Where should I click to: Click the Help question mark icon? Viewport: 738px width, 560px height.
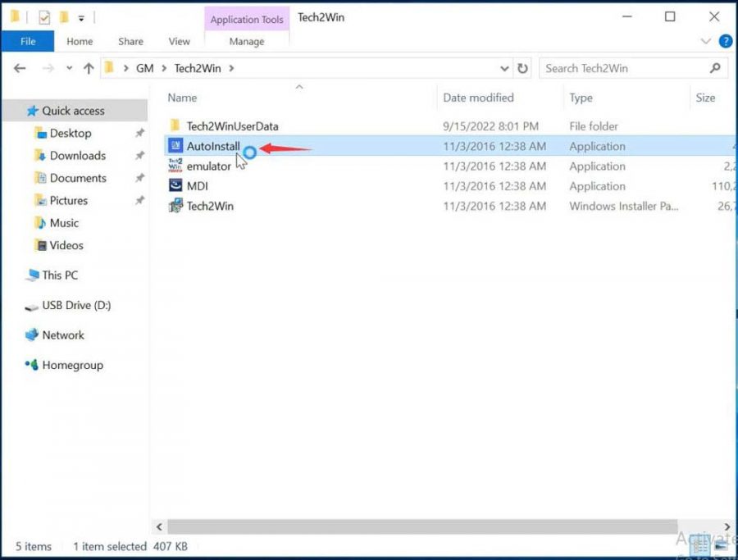point(725,41)
